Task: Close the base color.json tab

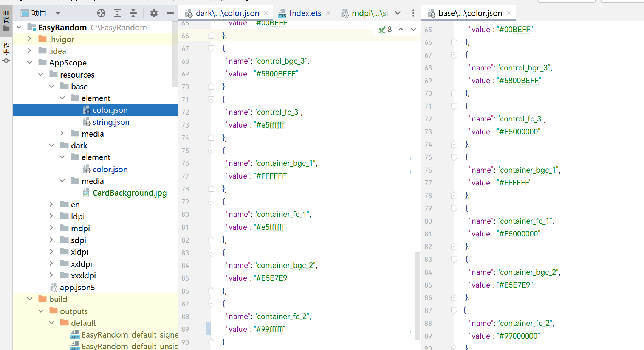Action: tap(509, 13)
